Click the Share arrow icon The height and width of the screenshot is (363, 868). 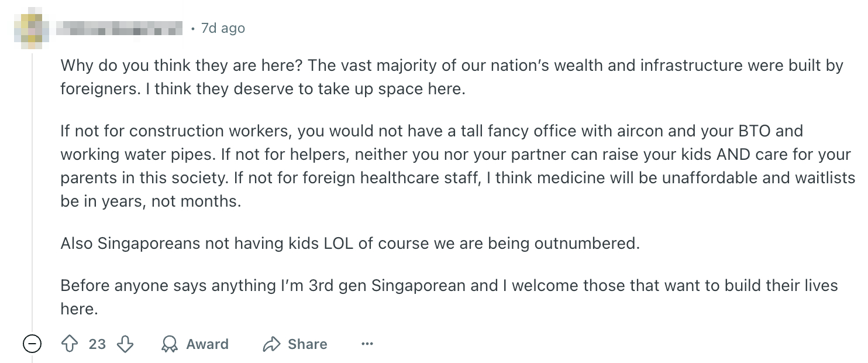click(x=272, y=344)
